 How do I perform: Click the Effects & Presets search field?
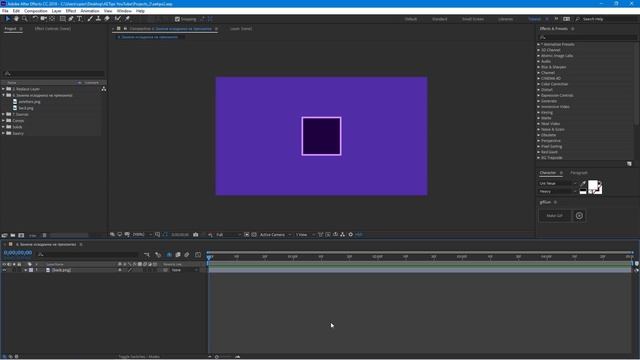point(587,37)
